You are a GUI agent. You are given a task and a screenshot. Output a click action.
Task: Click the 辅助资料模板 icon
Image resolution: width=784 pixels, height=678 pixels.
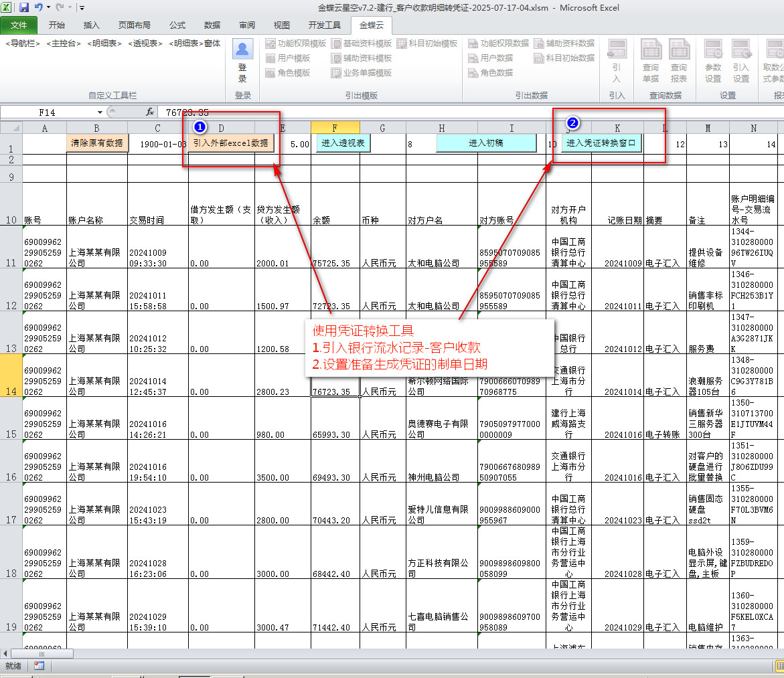click(x=336, y=58)
